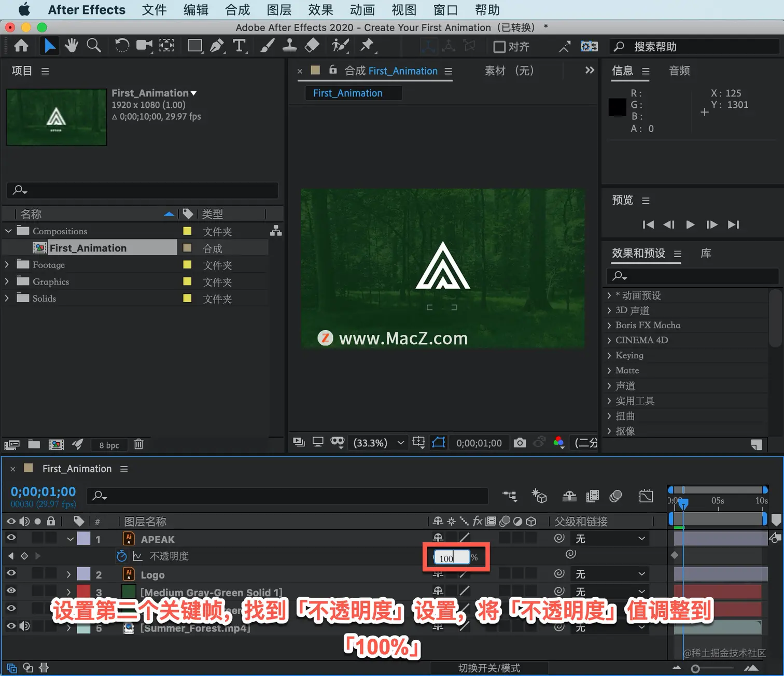Click the current time 0;00;01;00 in viewer
784x676 pixels.
[x=479, y=443]
